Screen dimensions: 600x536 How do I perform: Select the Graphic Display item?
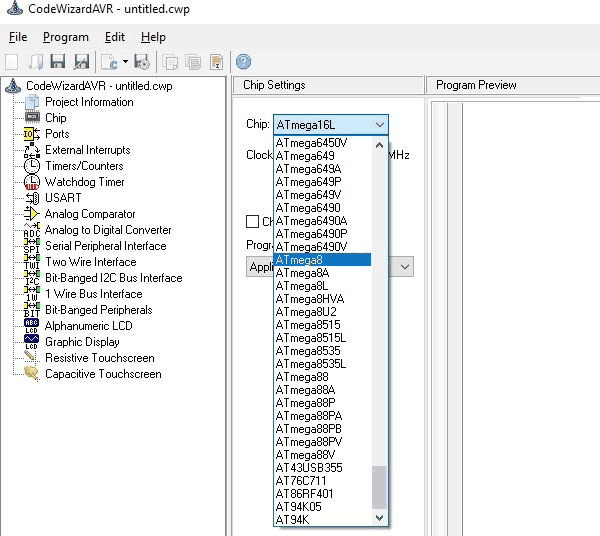(x=82, y=342)
